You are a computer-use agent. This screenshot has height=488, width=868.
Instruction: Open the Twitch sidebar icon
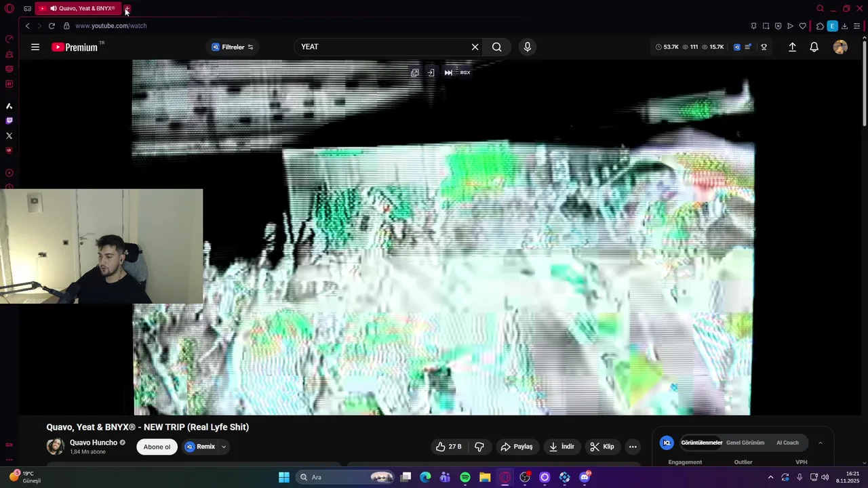coord(9,121)
